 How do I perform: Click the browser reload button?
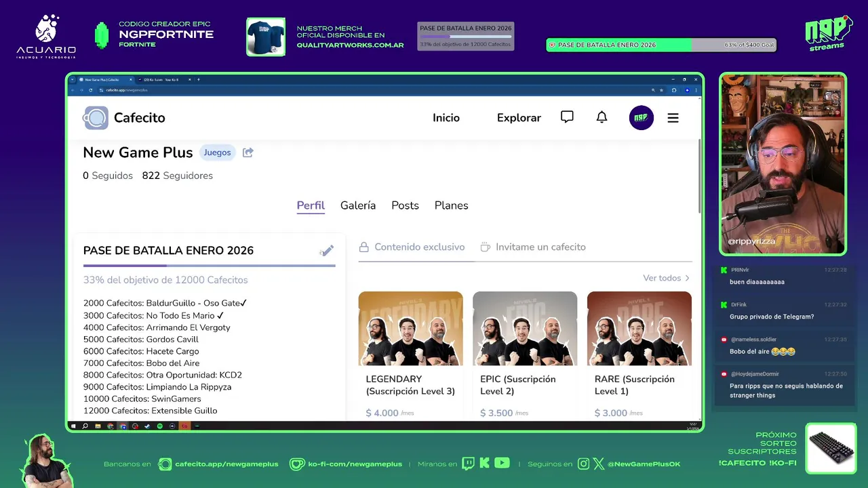click(90, 90)
